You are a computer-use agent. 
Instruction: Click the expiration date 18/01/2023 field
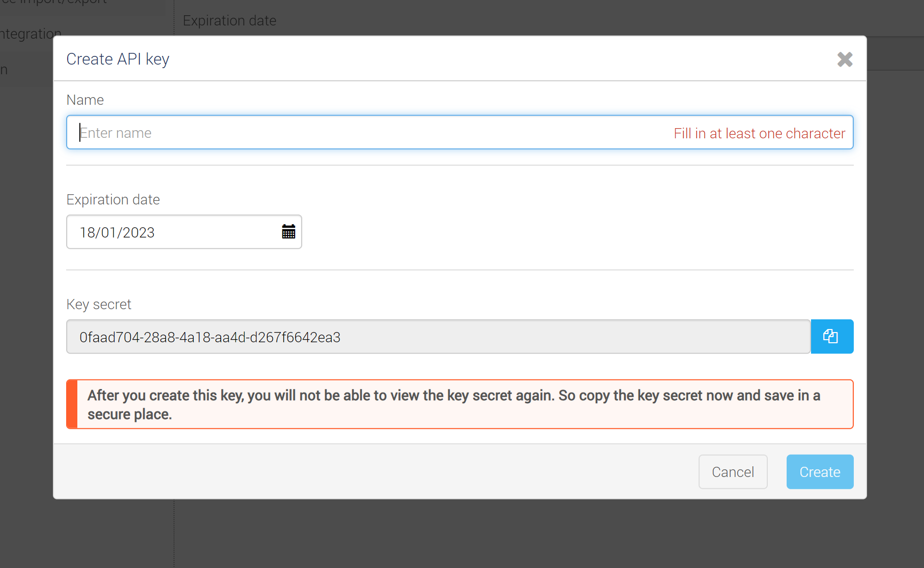[173, 232]
